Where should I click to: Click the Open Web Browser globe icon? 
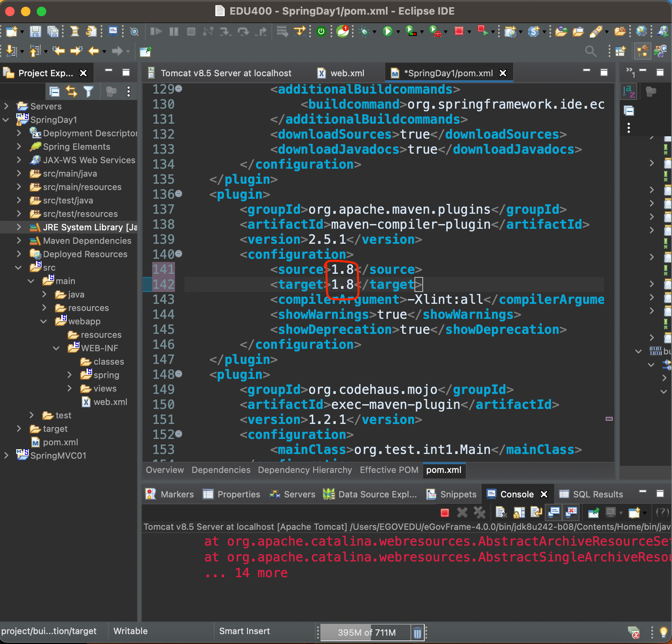pos(642,31)
